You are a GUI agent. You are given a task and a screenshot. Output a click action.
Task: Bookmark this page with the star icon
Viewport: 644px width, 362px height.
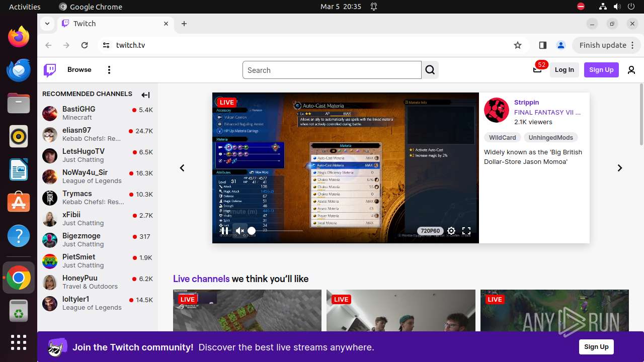click(x=518, y=45)
